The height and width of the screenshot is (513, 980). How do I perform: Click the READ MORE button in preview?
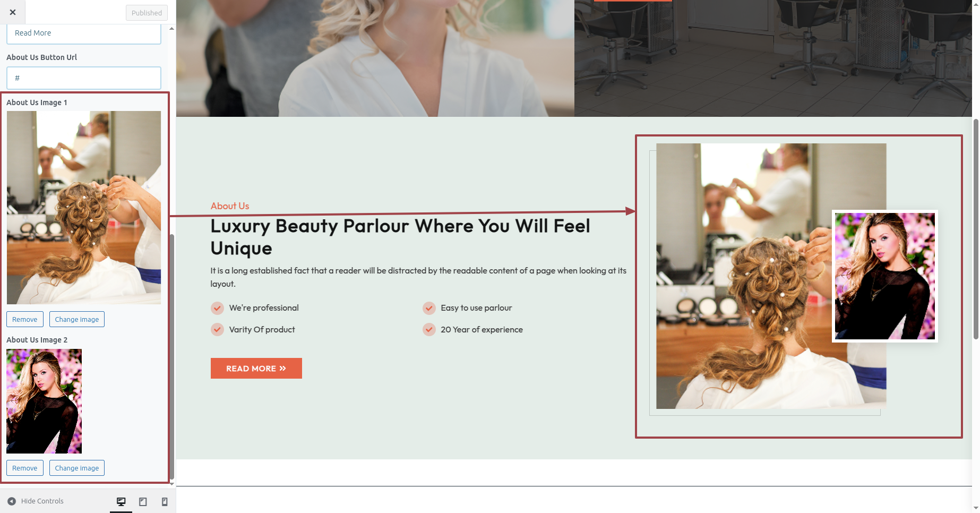tap(256, 368)
